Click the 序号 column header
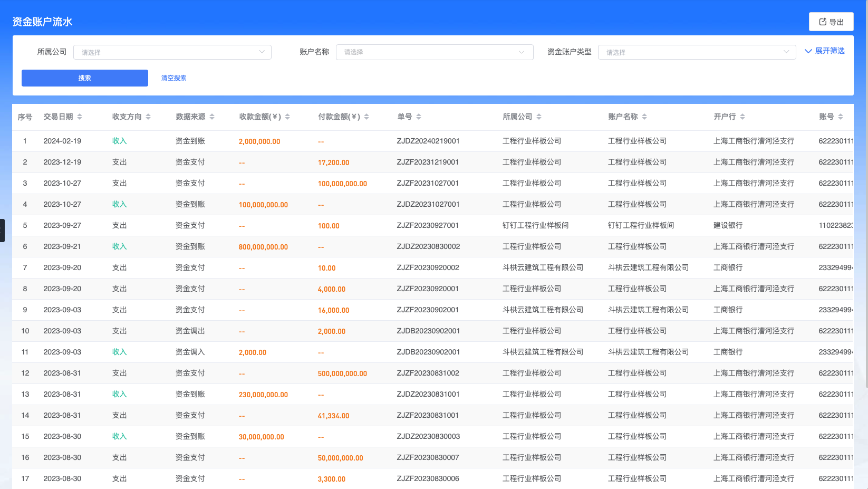This screenshot has width=868, height=489. (25, 117)
